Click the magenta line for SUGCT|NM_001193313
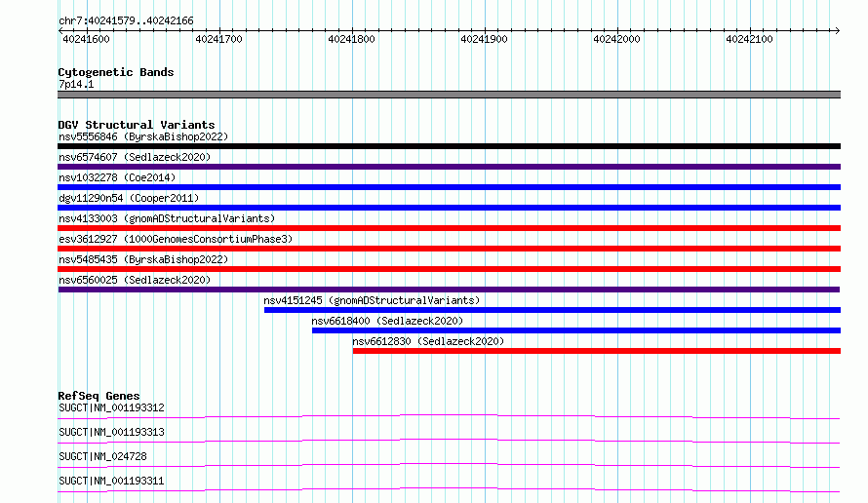Image resolution: width=868 pixels, height=503 pixels. pos(449,441)
